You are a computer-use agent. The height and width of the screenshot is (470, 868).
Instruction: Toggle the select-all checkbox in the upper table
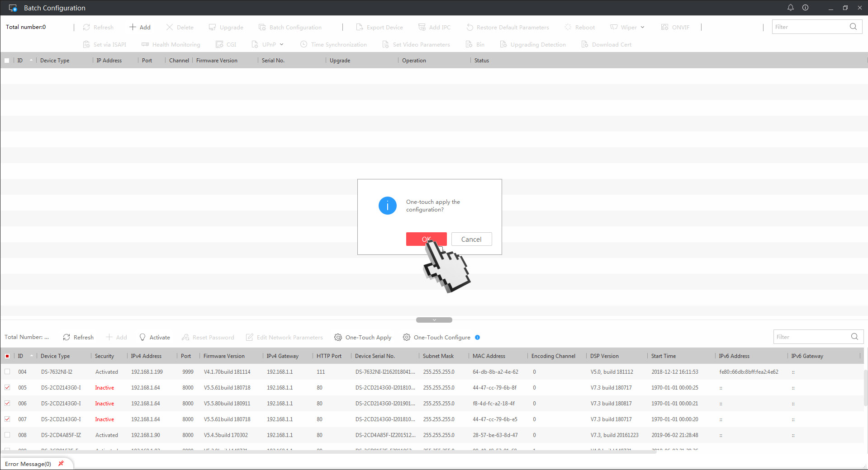(x=7, y=61)
